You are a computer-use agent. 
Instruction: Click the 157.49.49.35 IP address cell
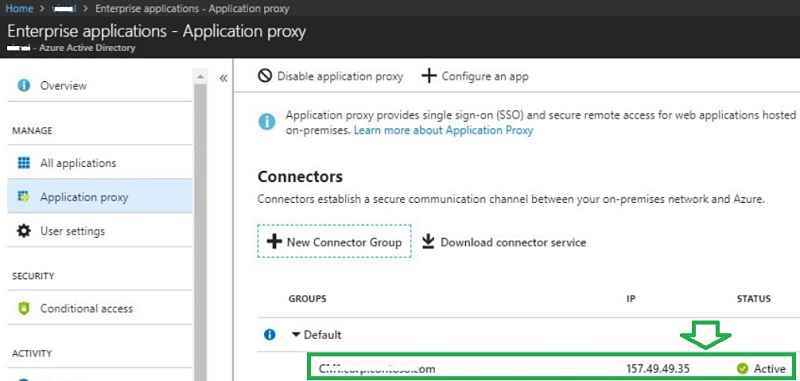[x=658, y=368]
